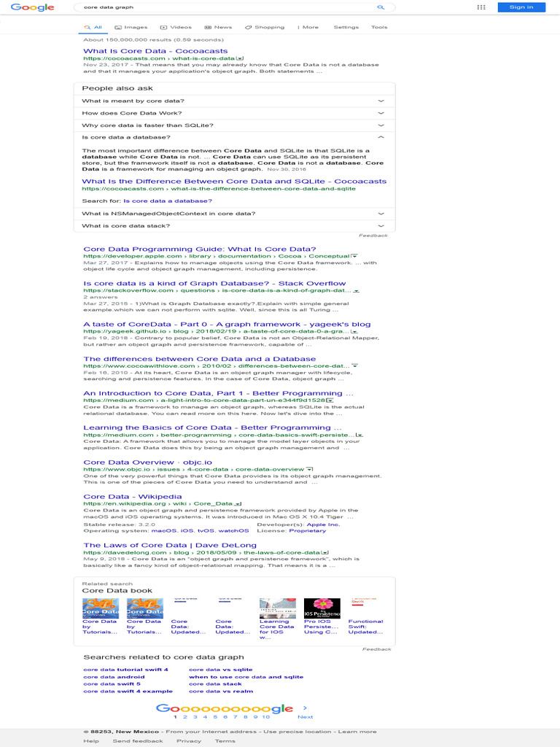Expand 'What is NSManagedObjectContext in core data?'
Screen dimensions: 560x747
234,214
